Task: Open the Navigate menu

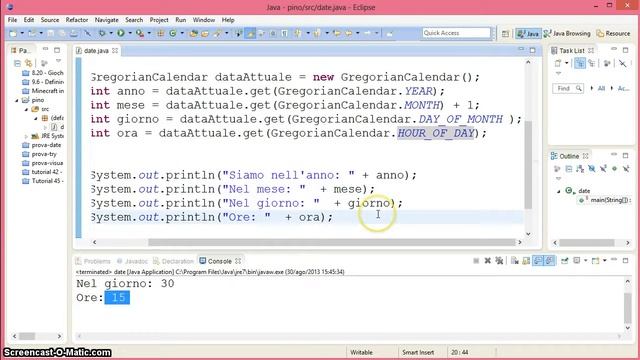Action: (x=107, y=20)
